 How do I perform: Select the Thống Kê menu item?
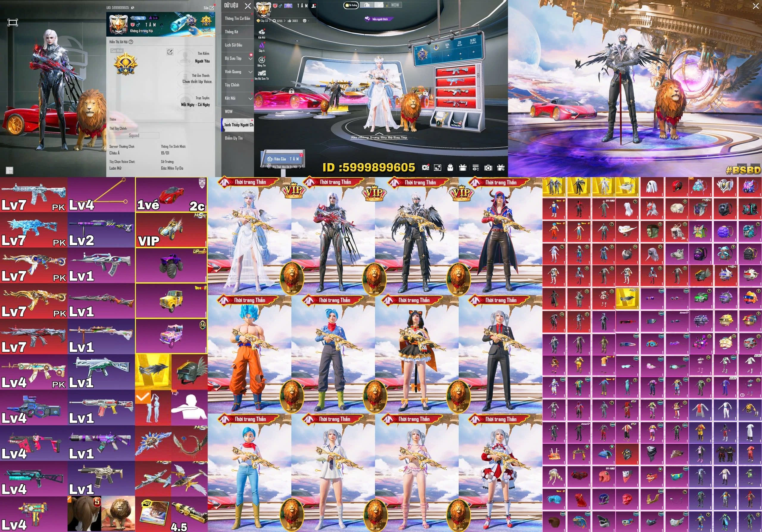point(237,32)
